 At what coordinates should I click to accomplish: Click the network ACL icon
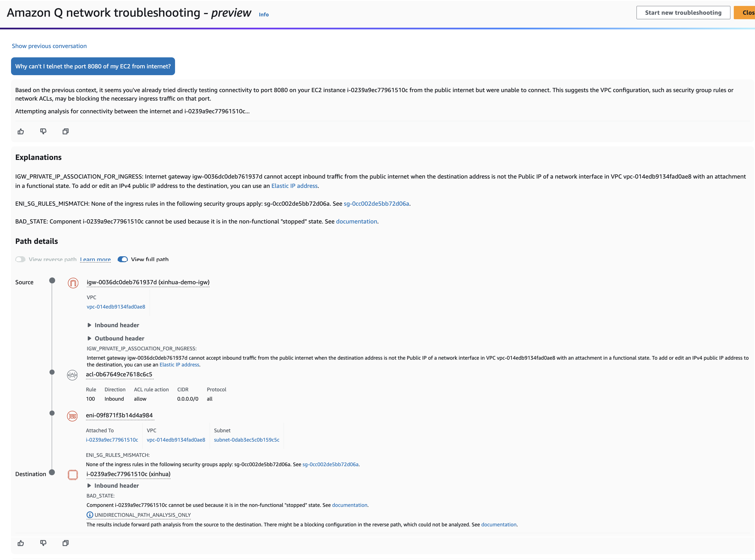(72, 375)
